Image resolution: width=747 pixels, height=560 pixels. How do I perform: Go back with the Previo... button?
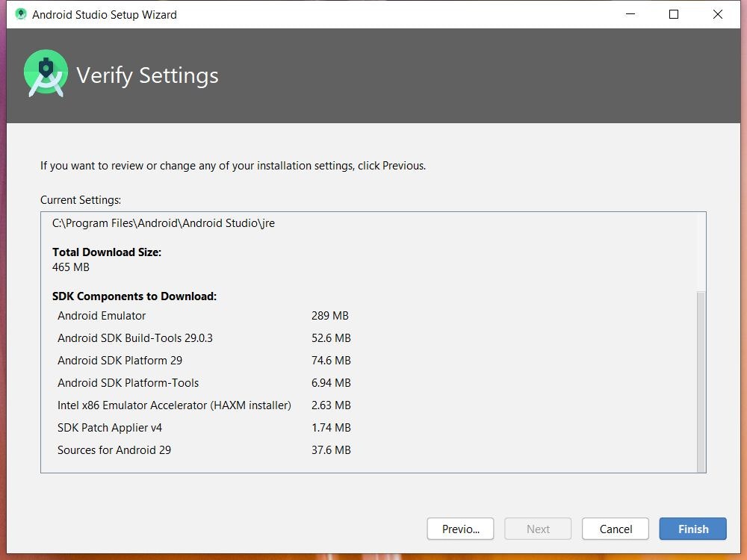pyautogui.click(x=460, y=529)
